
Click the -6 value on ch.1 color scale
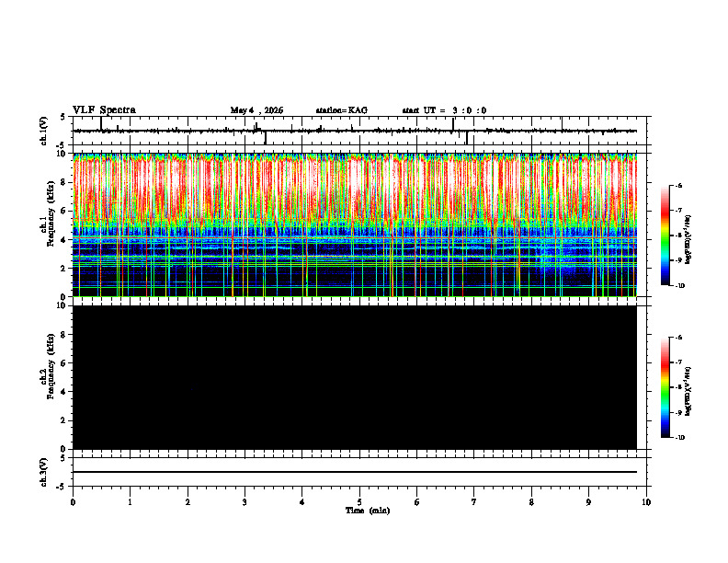(678, 185)
